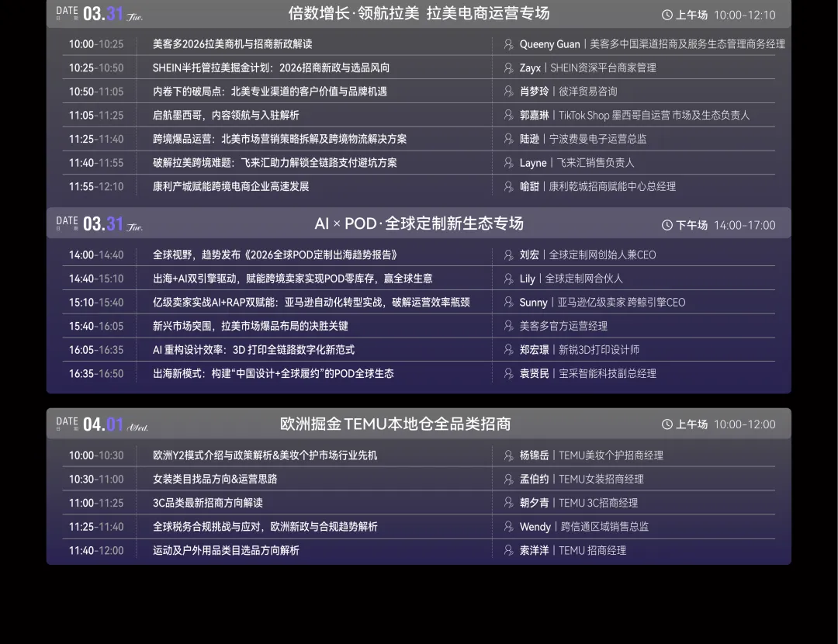Click the session 出海+AI双引擎驱动 title
838x644 pixels.
(293, 279)
